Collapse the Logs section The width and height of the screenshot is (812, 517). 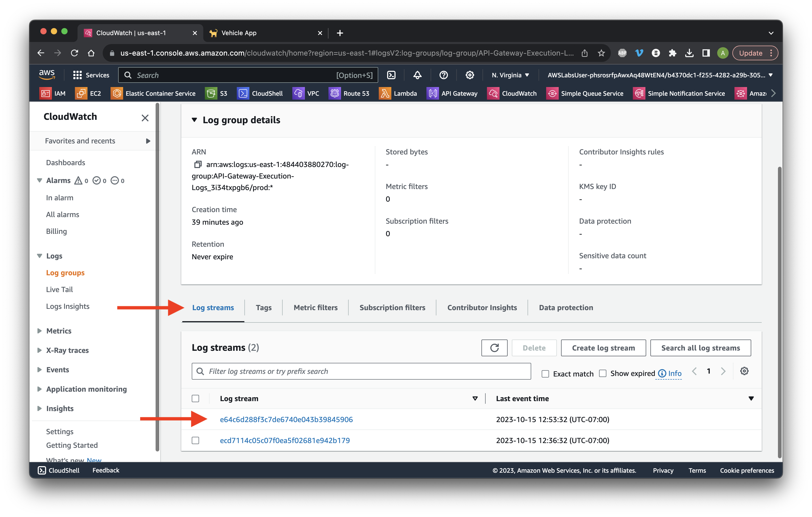pyautogui.click(x=40, y=256)
